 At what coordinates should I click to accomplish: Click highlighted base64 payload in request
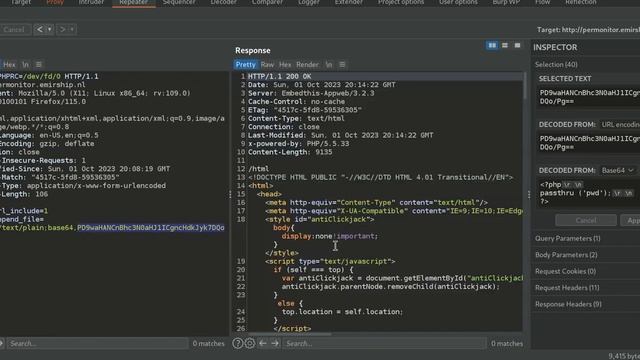point(151,228)
